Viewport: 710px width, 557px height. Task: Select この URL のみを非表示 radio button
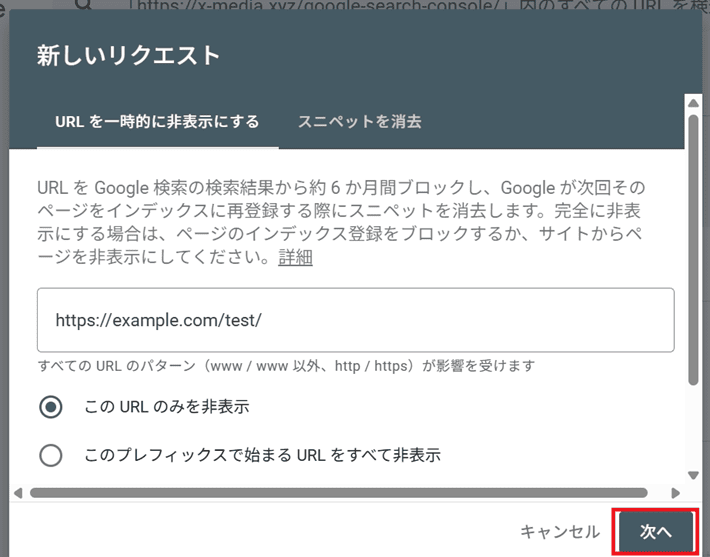coord(51,407)
